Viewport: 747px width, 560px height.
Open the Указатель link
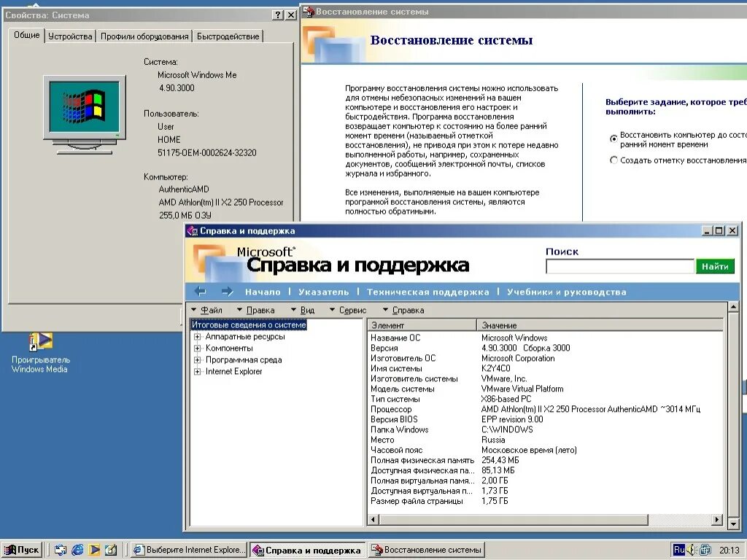[x=323, y=292]
